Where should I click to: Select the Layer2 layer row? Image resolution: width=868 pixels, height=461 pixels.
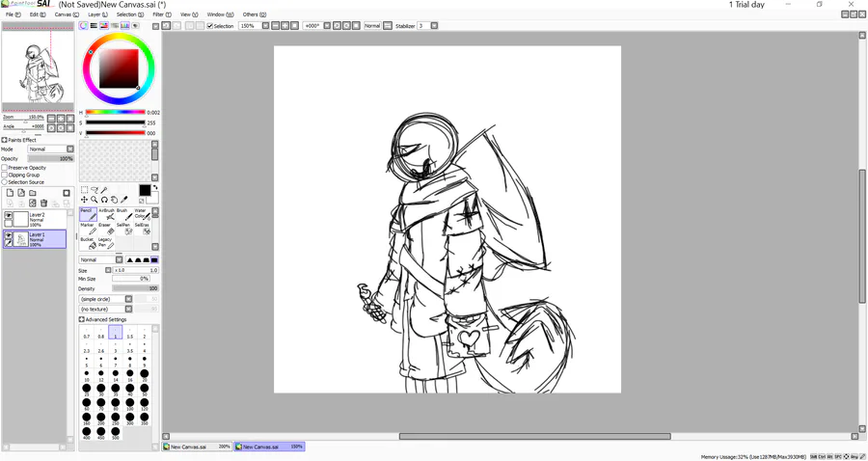pos(35,219)
